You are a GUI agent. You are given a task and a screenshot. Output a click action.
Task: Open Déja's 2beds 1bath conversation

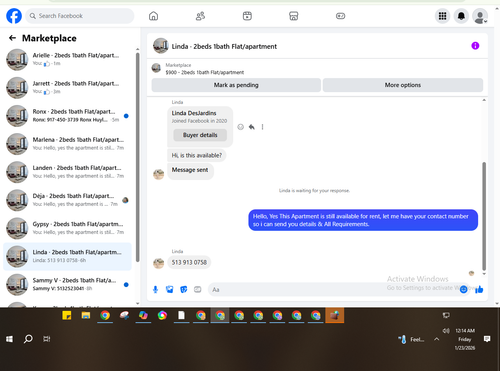[x=67, y=200]
